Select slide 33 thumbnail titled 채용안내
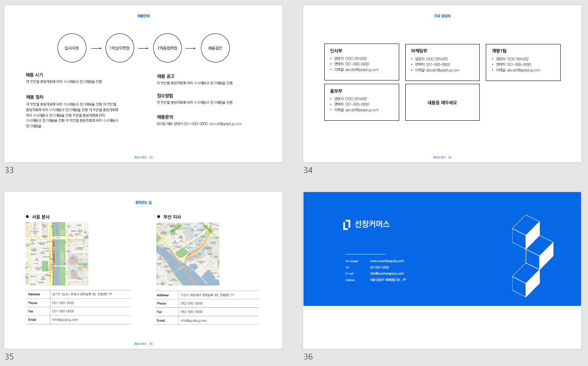Viewport: 588px width, 366px height. [x=143, y=84]
